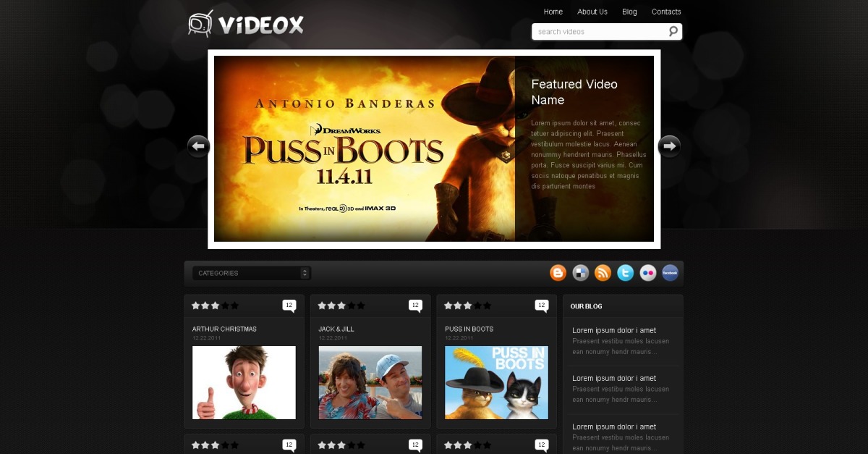Open the Facebook icon link
The width and height of the screenshot is (868, 454).
[x=670, y=273]
